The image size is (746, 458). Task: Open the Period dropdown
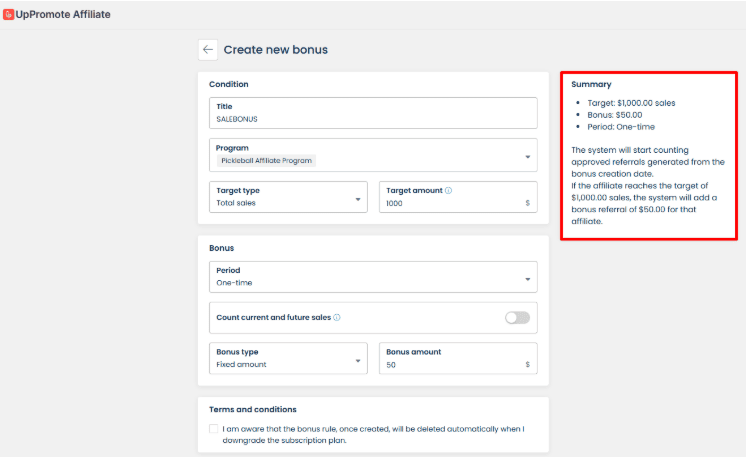[527, 278]
